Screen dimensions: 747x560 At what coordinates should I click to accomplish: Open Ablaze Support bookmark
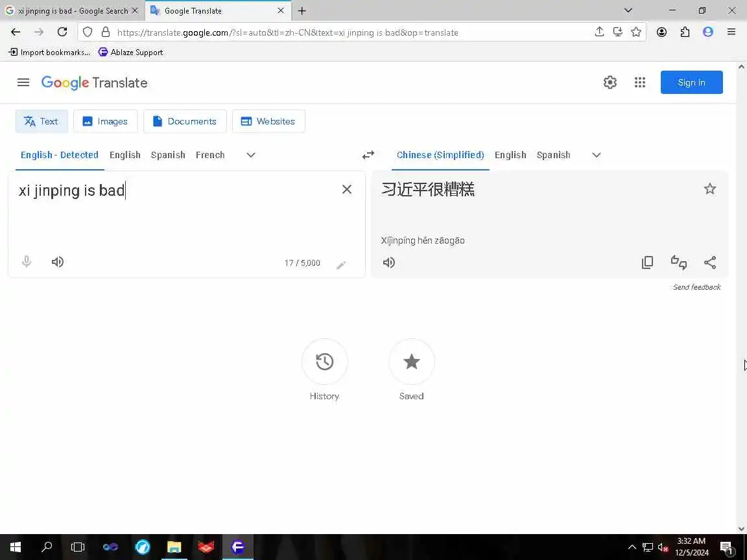130,52
